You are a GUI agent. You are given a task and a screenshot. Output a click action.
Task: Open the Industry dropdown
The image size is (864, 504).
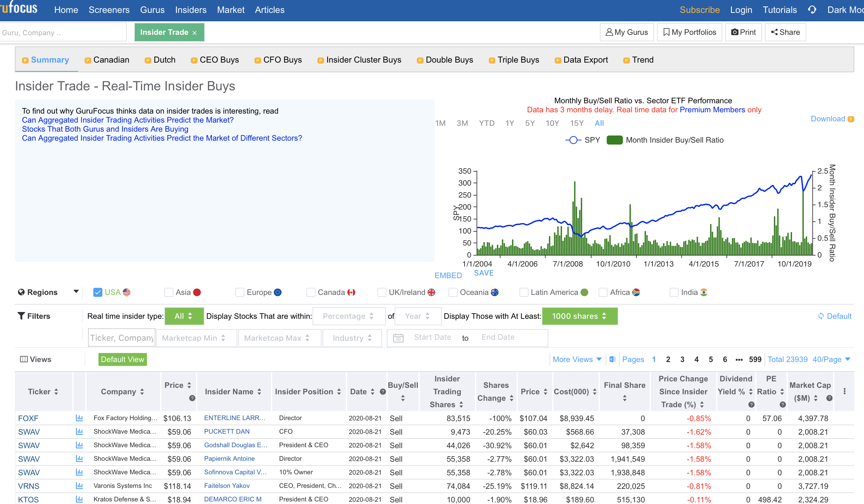pyautogui.click(x=352, y=338)
